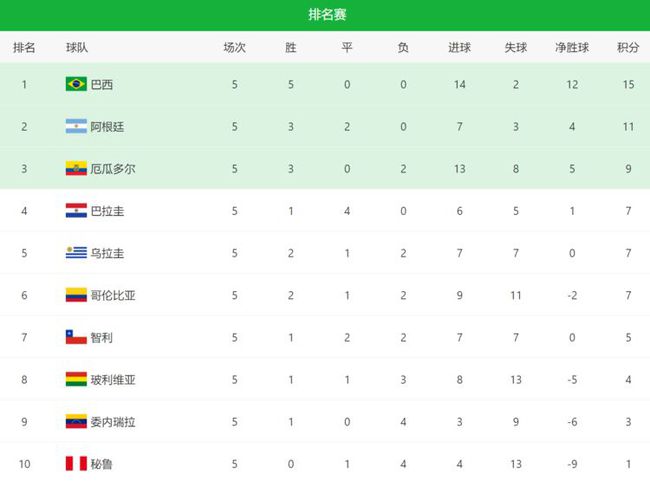
Task: Sort by the 净胜球 column header
Action: coord(572,47)
